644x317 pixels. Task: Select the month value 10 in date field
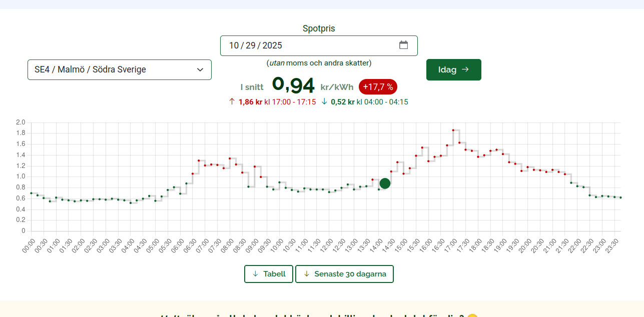click(234, 45)
